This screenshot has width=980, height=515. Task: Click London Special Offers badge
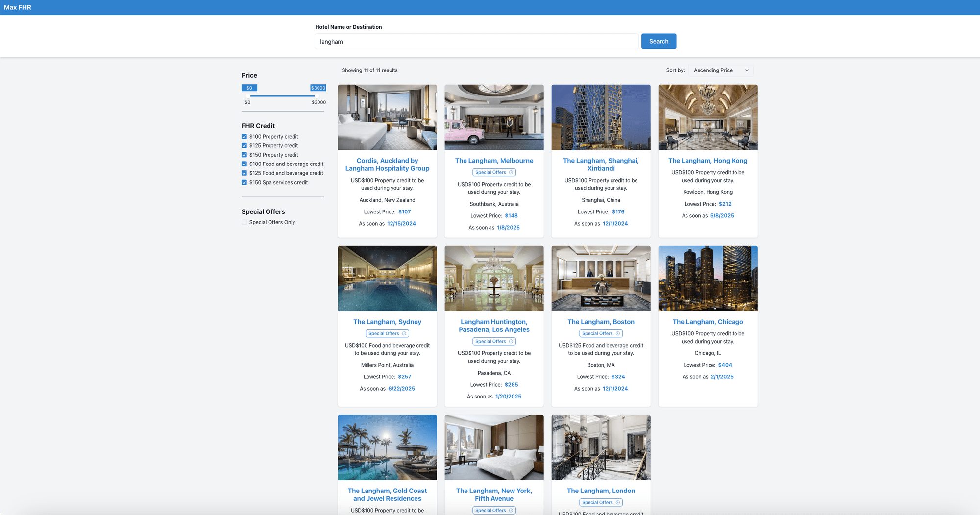pyautogui.click(x=601, y=502)
